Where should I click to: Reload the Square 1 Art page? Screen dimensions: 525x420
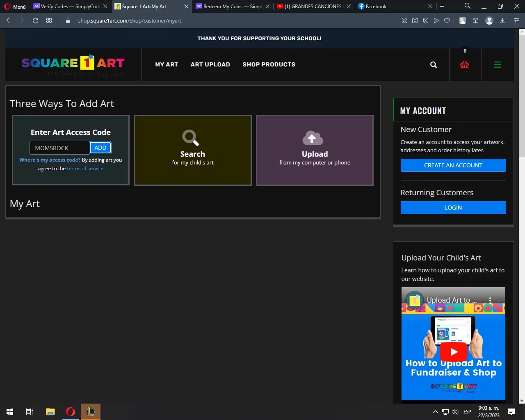tap(36, 21)
